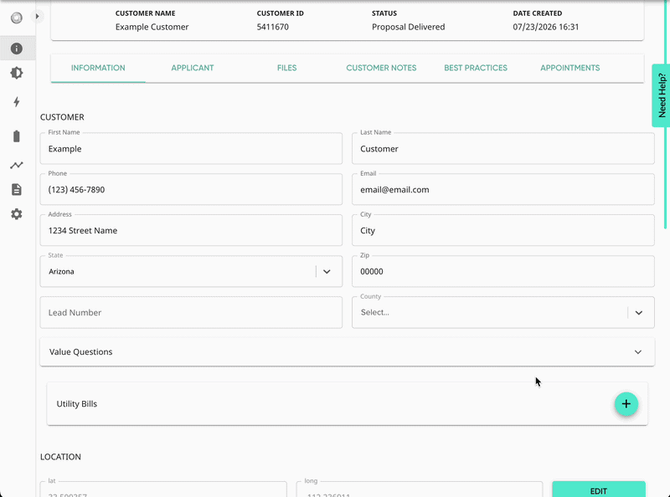Click the header name Example Customer
The image size is (670, 497).
tap(152, 27)
